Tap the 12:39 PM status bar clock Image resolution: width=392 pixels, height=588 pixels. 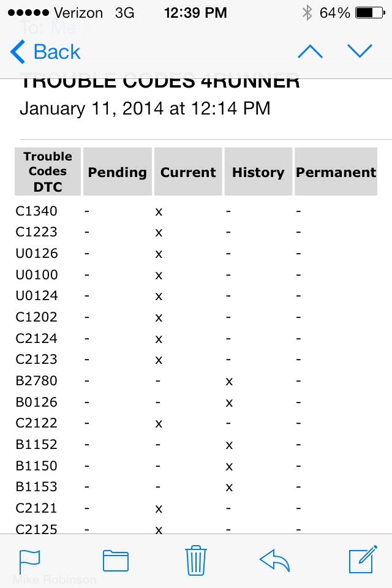[x=195, y=13]
